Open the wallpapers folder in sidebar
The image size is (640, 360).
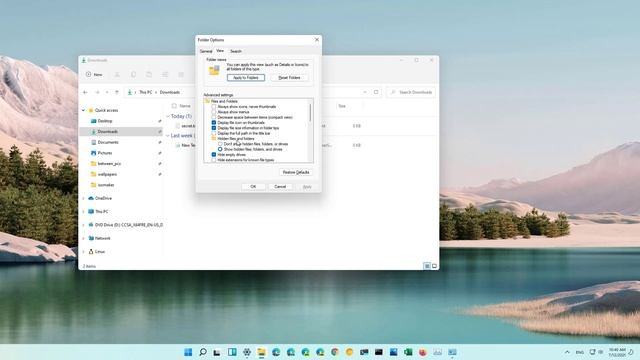(107, 174)
